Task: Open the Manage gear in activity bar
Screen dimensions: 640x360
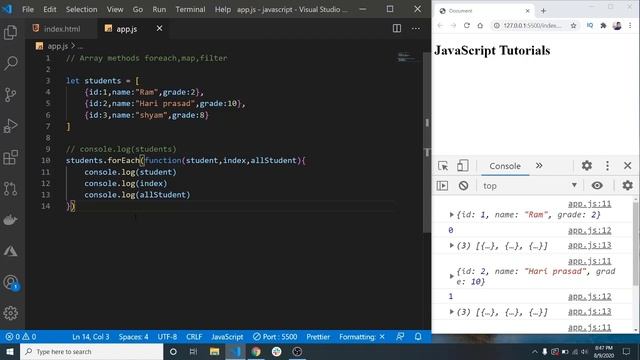Action: (x=11, y=313)
